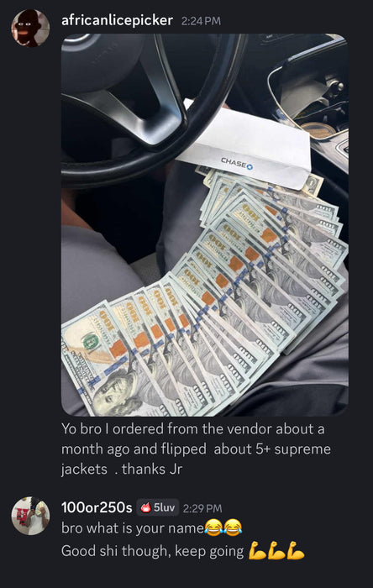This screenshot has width=373, height=588.
Task: Open africanlicepicker's profile avatar
Action: click(x=31, y=28)
